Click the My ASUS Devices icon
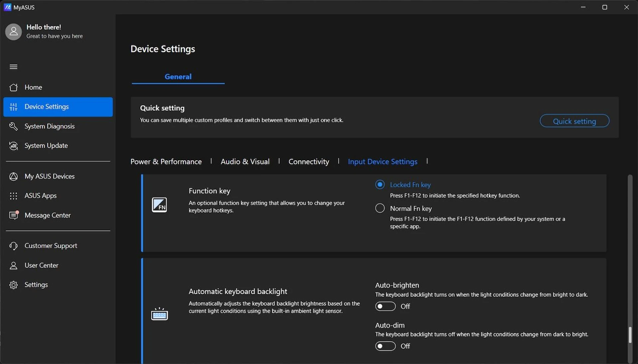 point(13,176)
